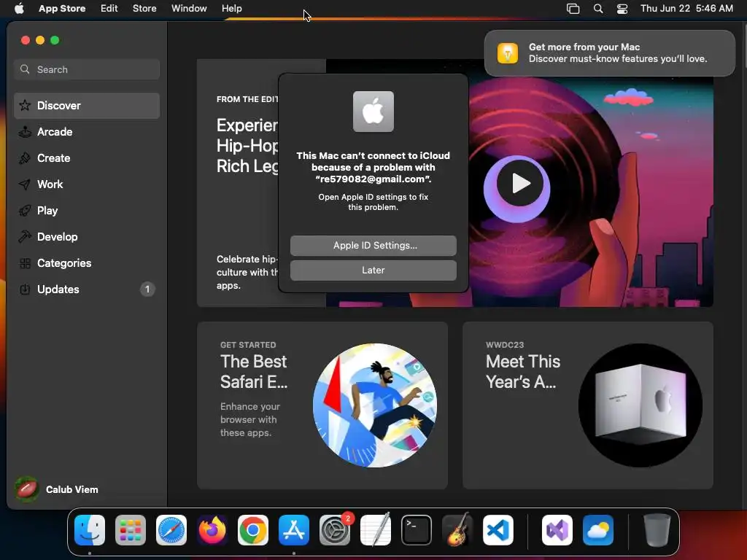
Task: Click the Work paper plane icon
Action: [25, 184]
